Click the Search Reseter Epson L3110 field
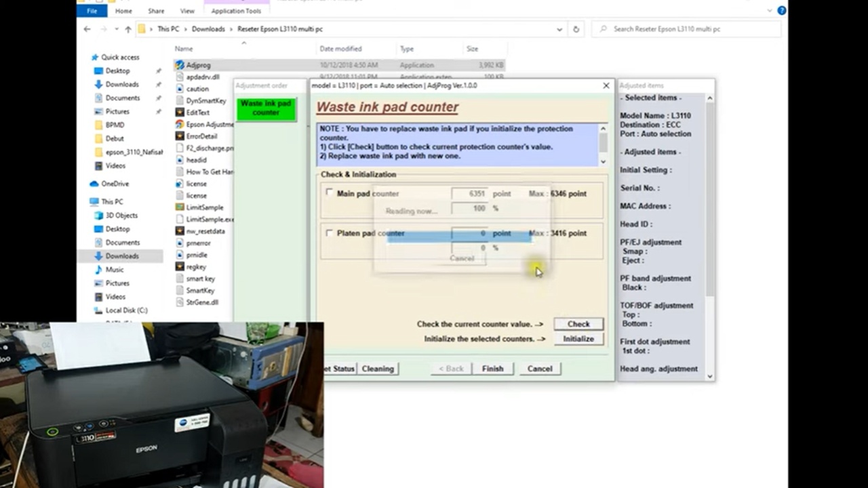The height and width of the screenshot is (488, 868). [x=687, y=29]
